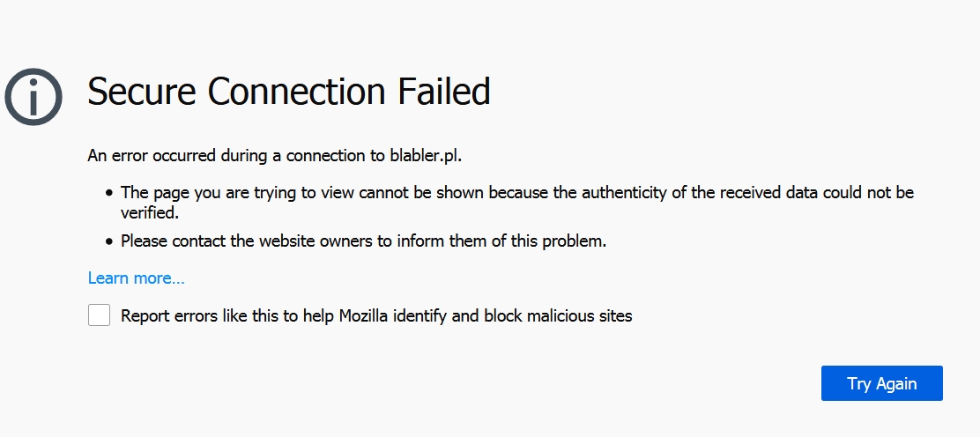Click the Try Again button
The width and height of the screenshot is (980, 437).
(x=881, y=383)
